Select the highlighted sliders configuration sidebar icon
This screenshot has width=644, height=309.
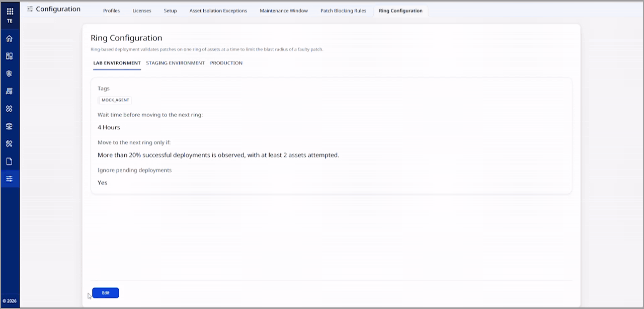[9, 179]
